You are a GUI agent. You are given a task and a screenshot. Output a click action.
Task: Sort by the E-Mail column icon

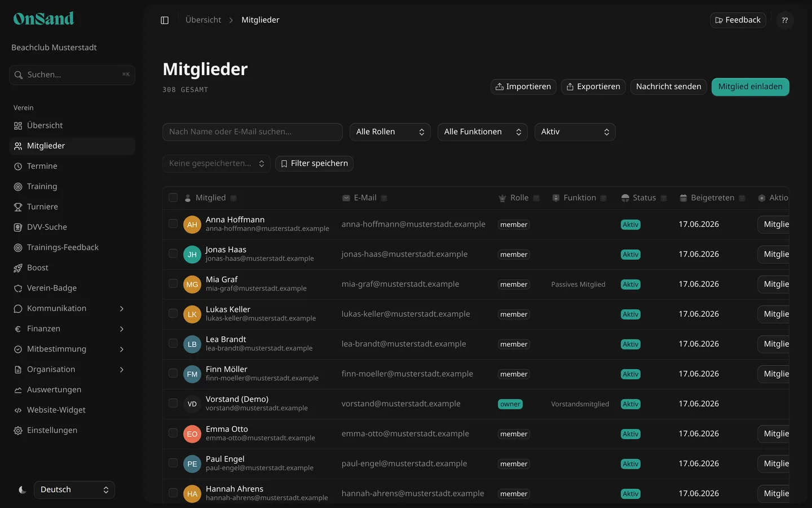click(384, 198)
